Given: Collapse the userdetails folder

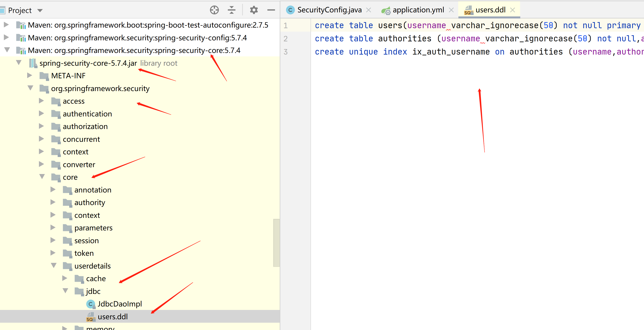Looking at the screenshot, I should [54, 266].
